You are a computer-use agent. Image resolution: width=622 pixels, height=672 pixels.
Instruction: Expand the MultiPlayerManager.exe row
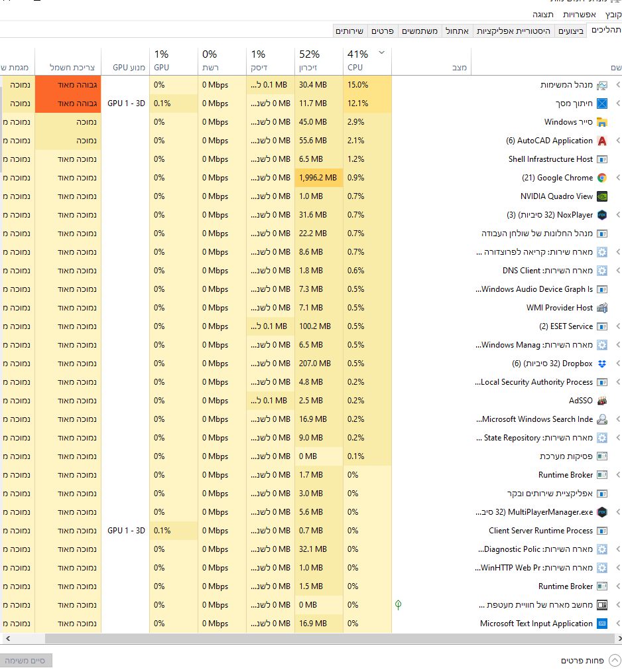click(x=618, y=512)
